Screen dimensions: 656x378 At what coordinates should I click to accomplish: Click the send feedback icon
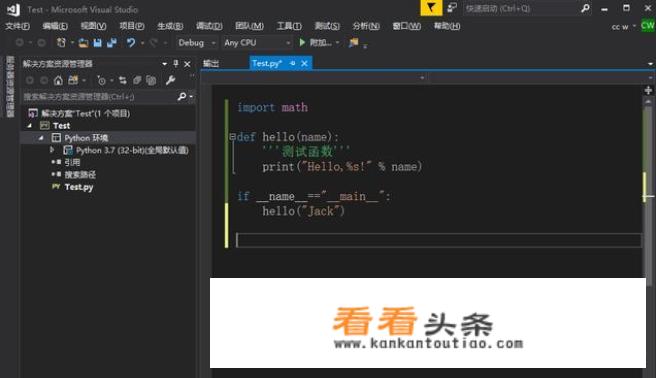(452, 8)
